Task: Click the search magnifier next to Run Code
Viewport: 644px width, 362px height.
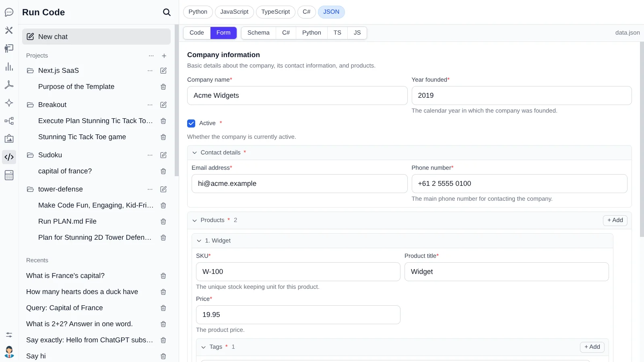Action: (167, 12)
